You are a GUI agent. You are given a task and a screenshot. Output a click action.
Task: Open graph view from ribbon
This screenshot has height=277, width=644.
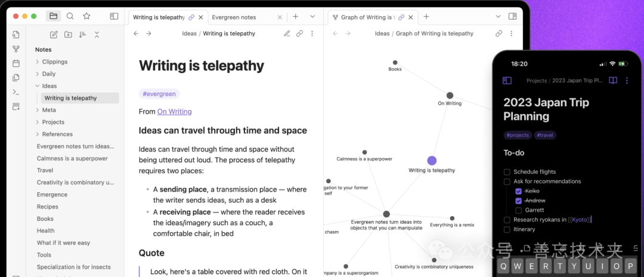[x=16, y=49]
